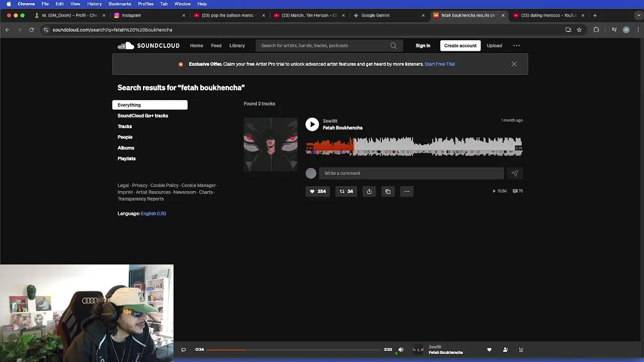Viewport: 644px width, 362px height.
Task: Go to SoundCloud Home
Action: (196, 46)
